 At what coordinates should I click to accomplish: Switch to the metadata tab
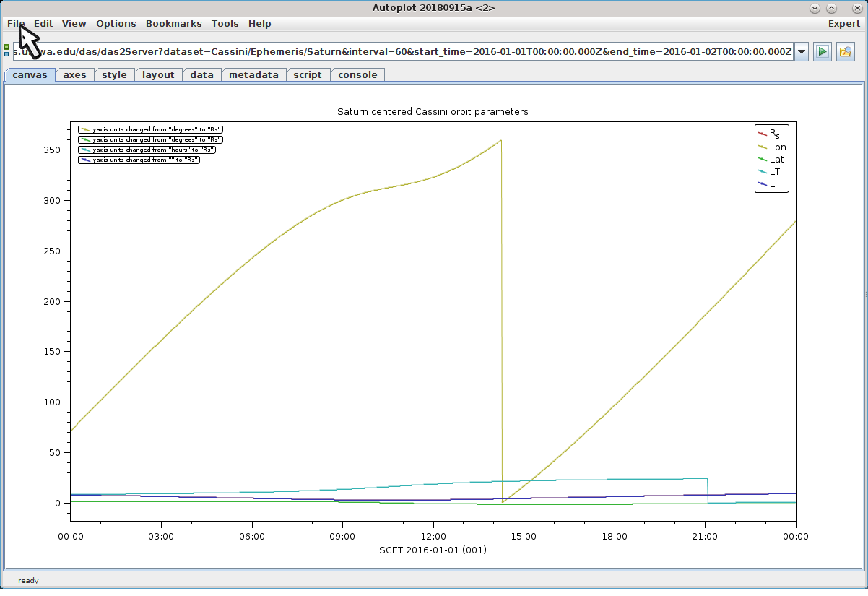click(x=253, y=74)
